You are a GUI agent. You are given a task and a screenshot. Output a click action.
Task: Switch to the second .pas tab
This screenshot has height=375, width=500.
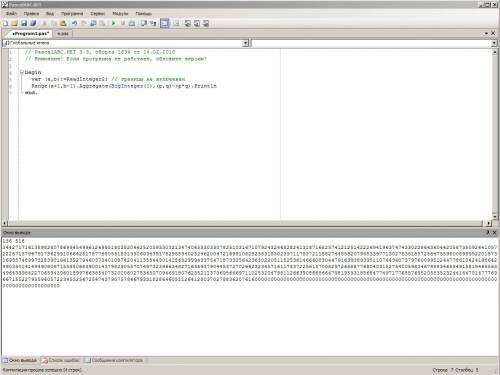[x=62, y=34]
